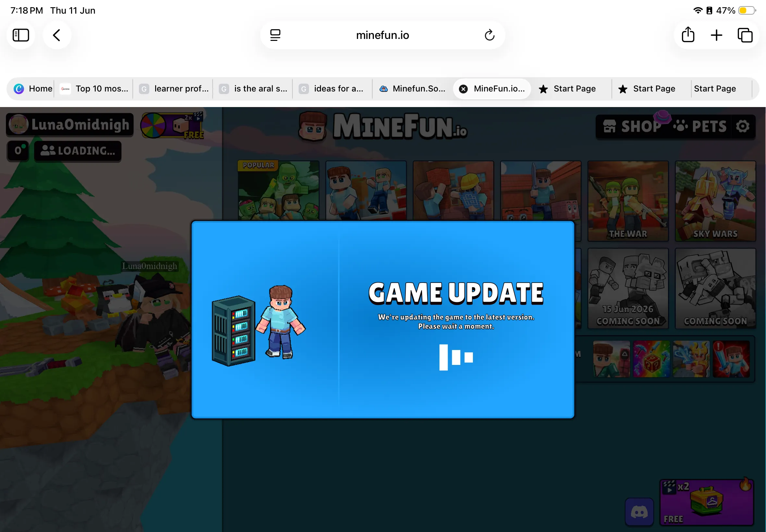Reload the minefun.io page

click(489, 35)
